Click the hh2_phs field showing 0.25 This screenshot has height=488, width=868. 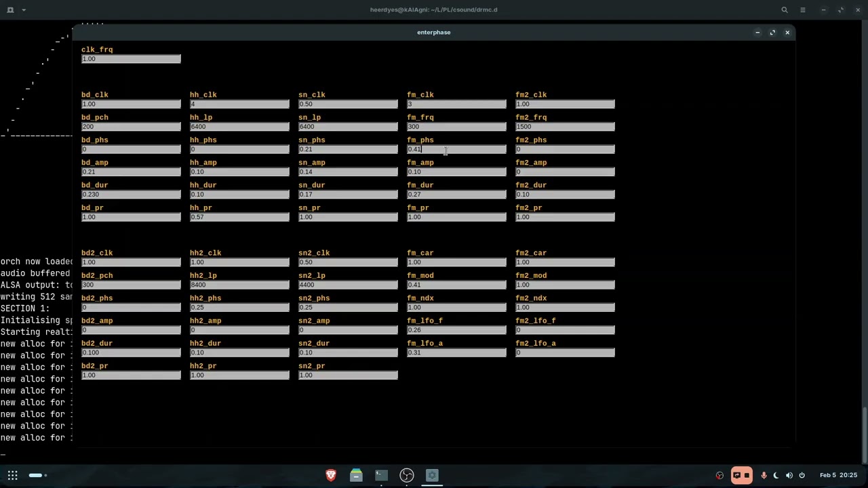[x=239, y=308]
